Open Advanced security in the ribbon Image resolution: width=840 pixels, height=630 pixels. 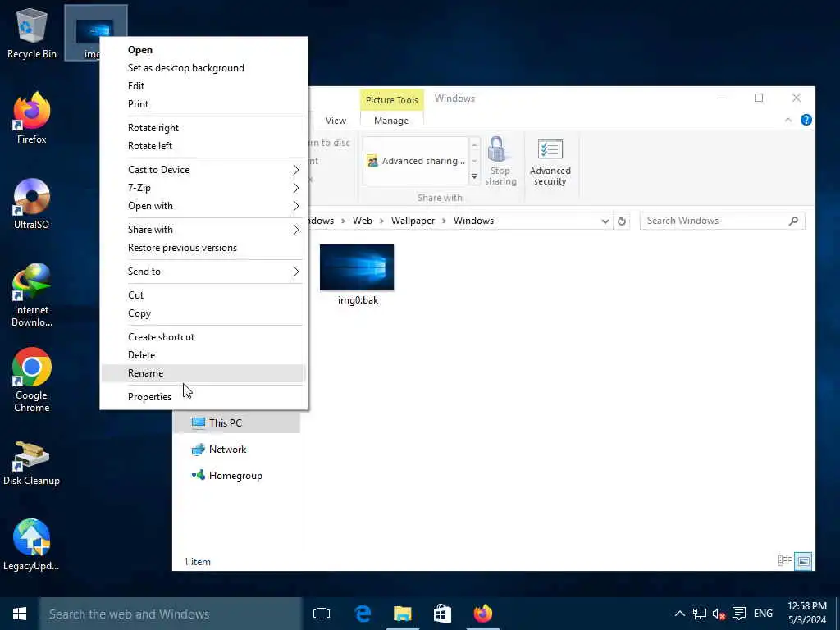click(550, 162)
